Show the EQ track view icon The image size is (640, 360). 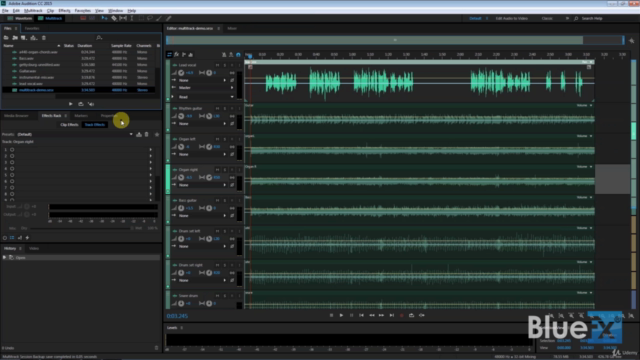tap(191, 55)
